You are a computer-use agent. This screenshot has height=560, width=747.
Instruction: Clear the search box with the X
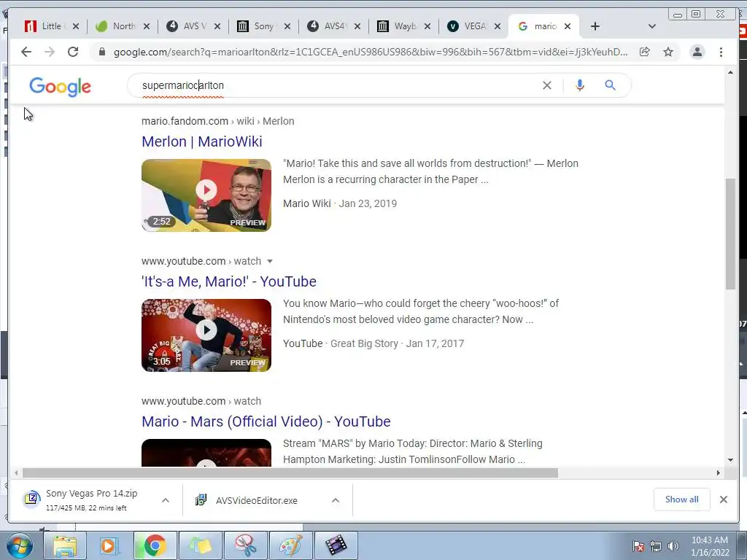coord(547,85)
